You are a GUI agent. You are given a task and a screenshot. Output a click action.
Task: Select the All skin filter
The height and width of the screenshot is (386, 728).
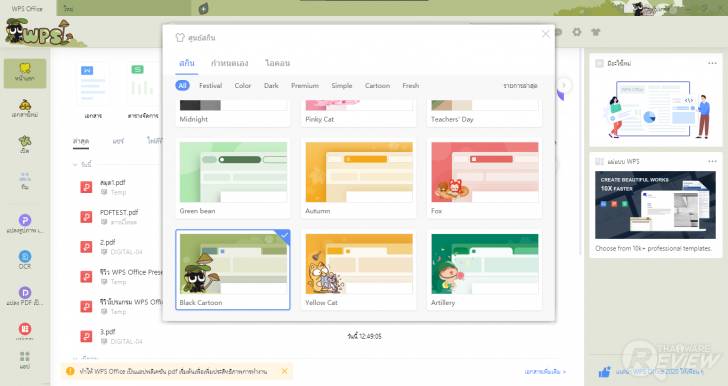coord(182,85)
